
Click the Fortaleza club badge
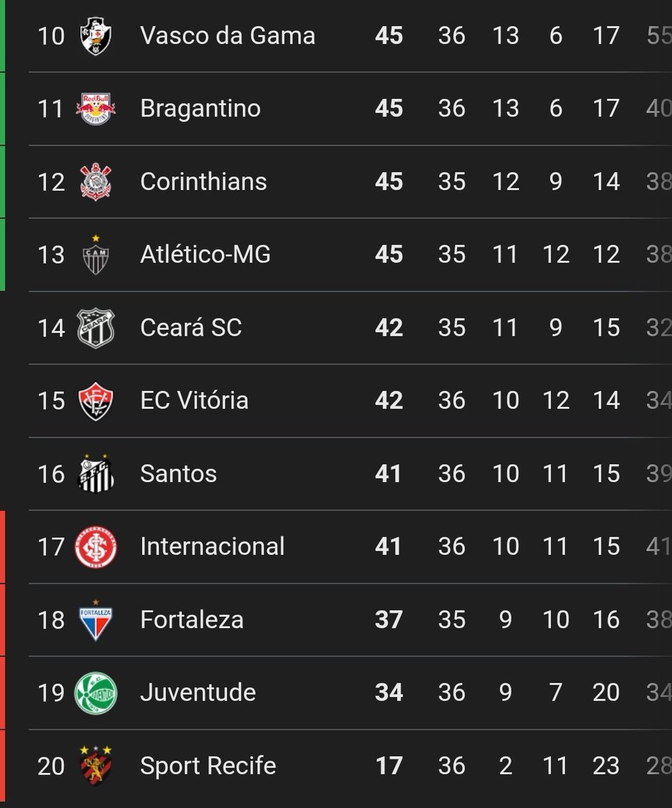96,619
